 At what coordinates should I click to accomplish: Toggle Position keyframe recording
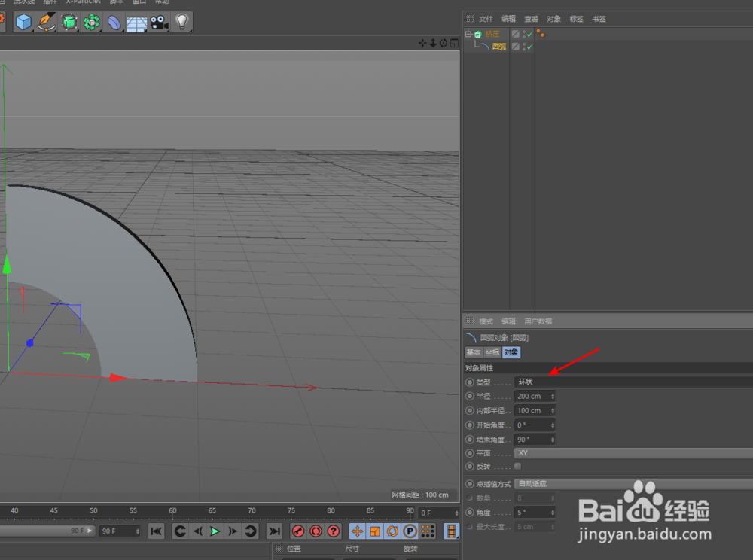[x=357, y=531]
